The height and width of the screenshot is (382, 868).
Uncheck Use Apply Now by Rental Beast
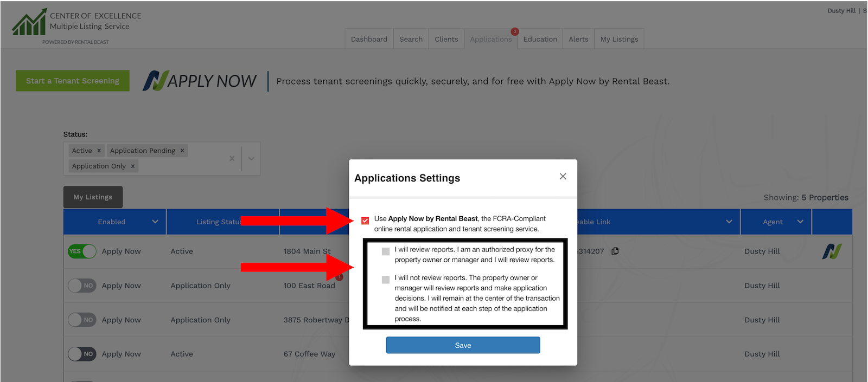365,221
